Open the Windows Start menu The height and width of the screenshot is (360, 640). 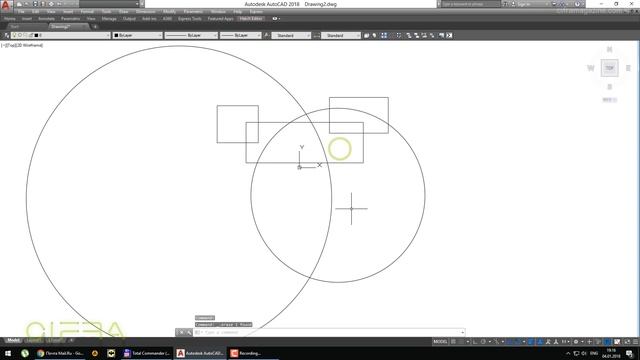tap(8, 353)
